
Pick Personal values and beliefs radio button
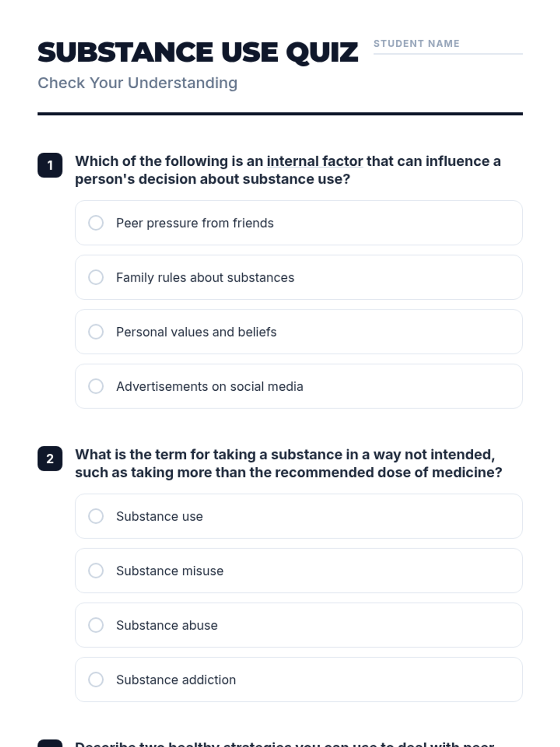[96, 332]
